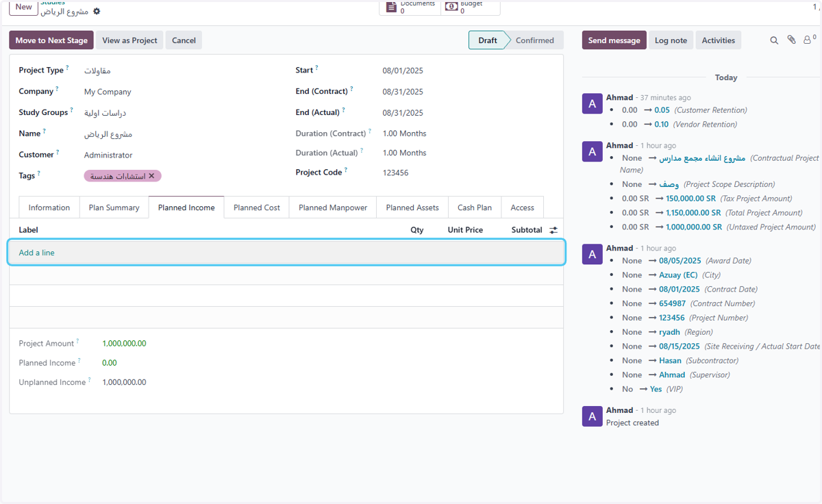Click the Subtotal column header
Image resolution: width=822 pixels, height=504 pixels.
527,230
